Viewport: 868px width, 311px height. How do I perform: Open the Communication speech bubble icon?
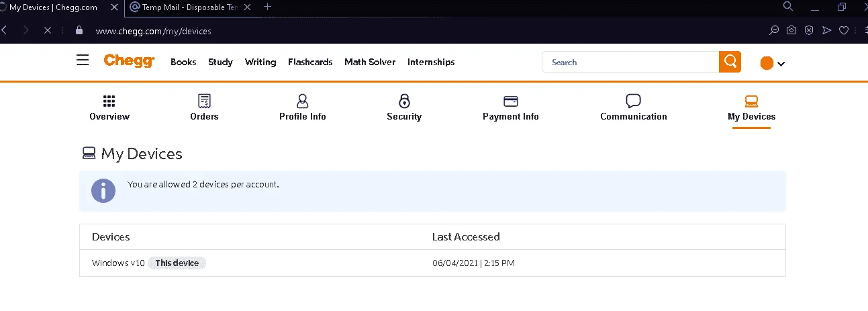(633, 101)
